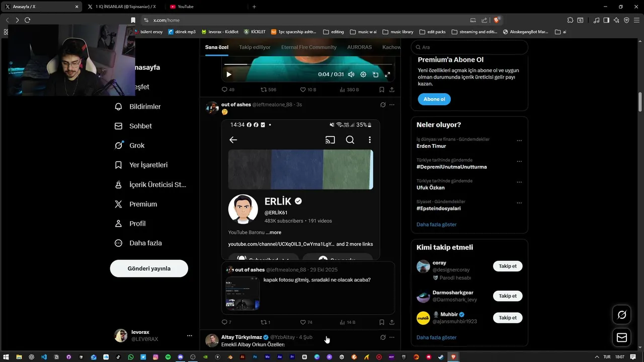Open quoted post thumbnail image
Viewport: 644px width, 362px height.
coord(243,293)
